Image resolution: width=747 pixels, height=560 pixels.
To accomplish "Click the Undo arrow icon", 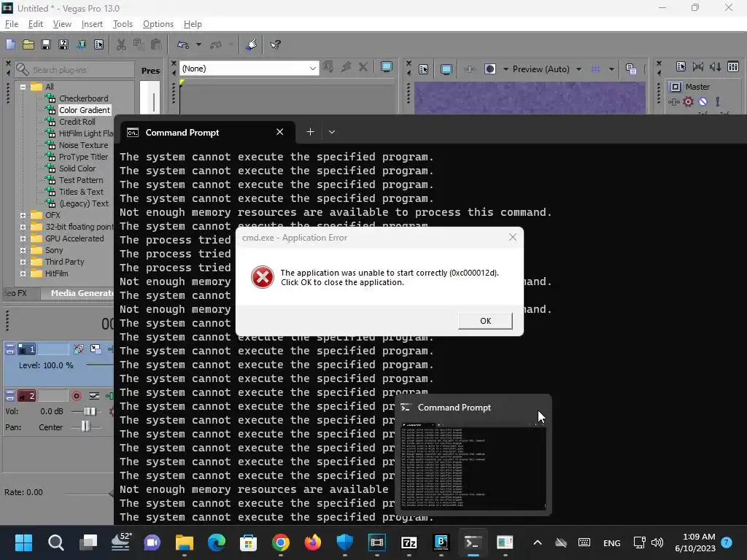I will 183,44.
